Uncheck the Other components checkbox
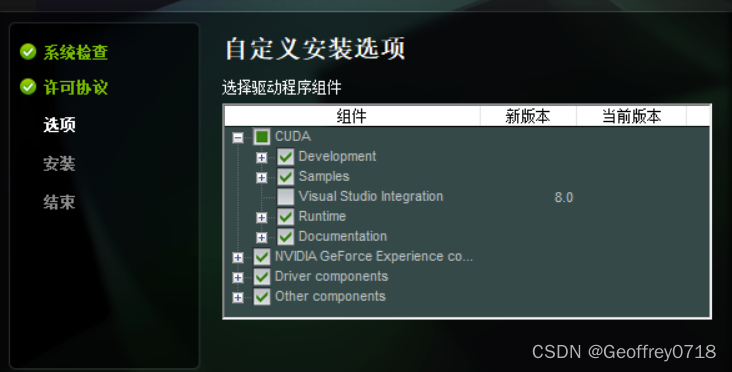732x372 pixels. (261, 297)
